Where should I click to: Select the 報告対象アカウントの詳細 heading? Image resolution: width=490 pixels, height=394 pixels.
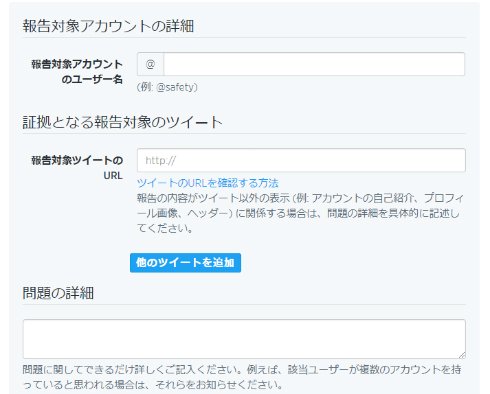click(x=108, y=26)
